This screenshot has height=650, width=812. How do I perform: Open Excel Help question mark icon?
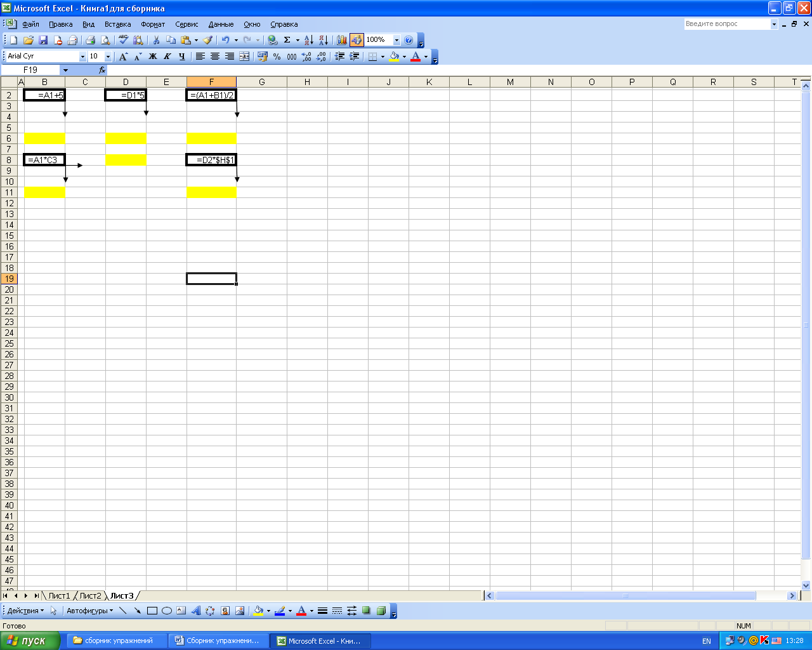[x=409, y=40]
